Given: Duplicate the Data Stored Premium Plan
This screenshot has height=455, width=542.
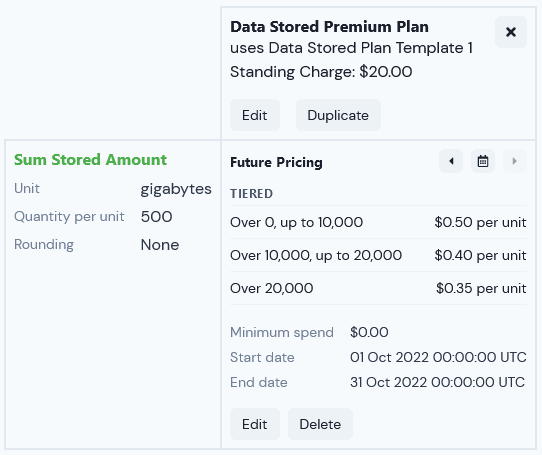Looking at the screenshot, I should pyautogui.click(x=338, y=115).
